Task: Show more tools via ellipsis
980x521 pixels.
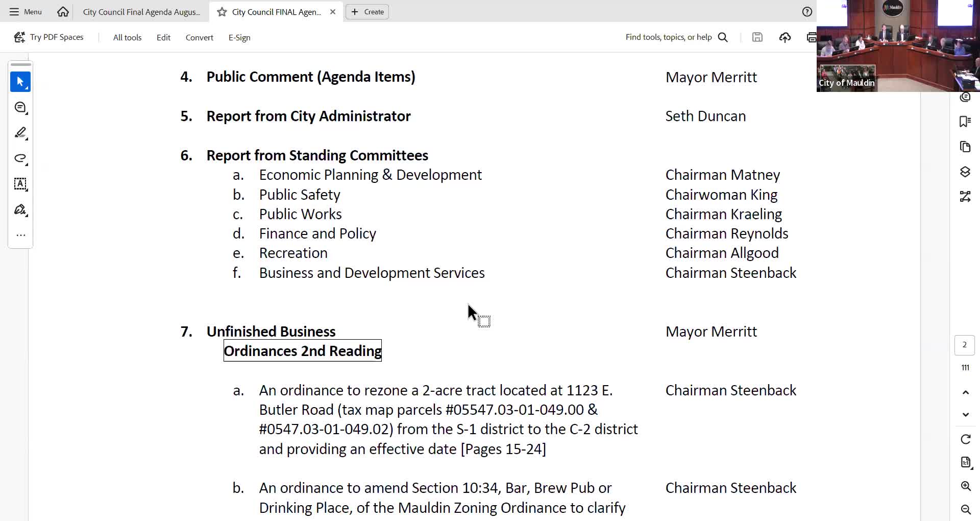Action: [20, 235]
